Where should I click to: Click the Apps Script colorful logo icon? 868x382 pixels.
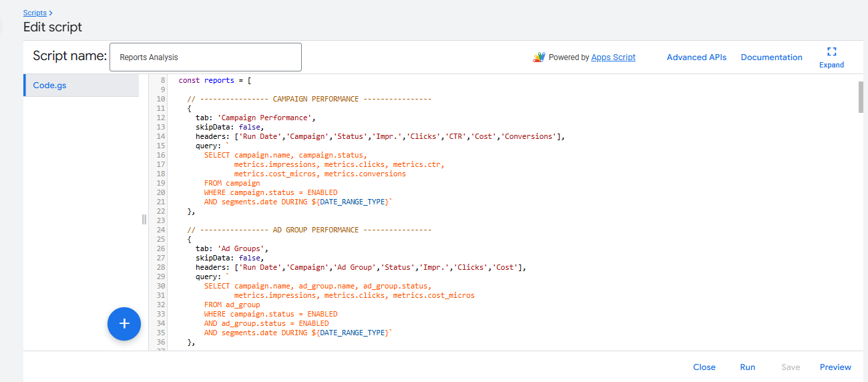tap(539, 57)
